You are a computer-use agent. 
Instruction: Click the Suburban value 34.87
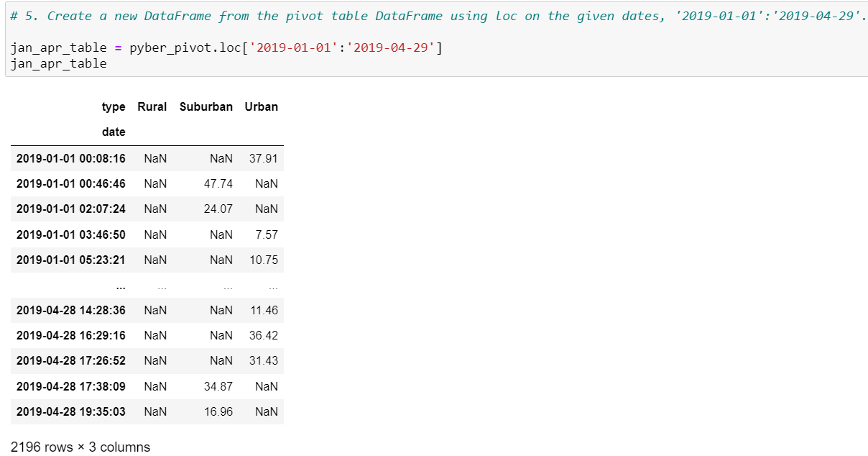point(218,386)
